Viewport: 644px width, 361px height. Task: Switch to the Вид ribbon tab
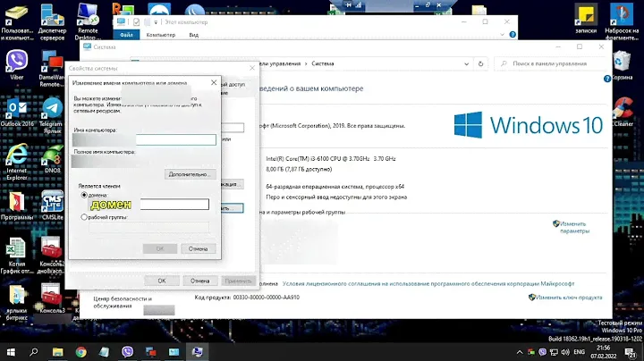point(193,35)
